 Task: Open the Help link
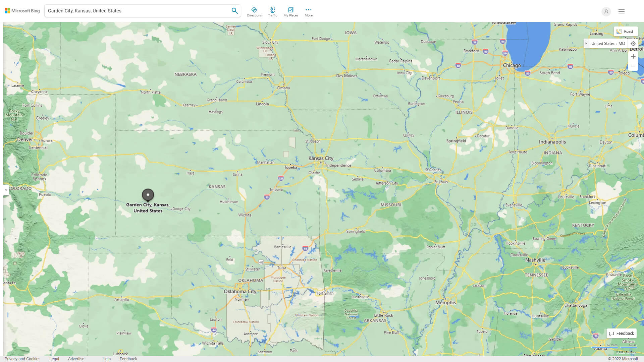coord(106,359)
